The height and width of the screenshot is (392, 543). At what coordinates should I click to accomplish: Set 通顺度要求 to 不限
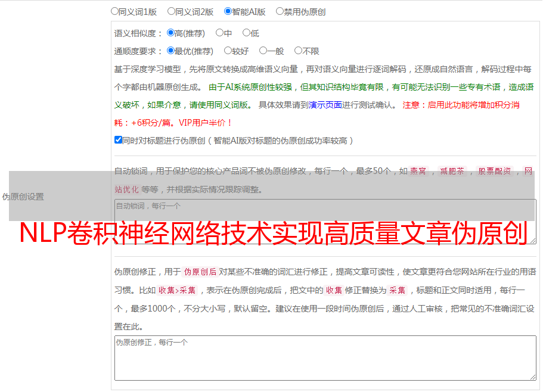pyautogui.click(x=298, y=51)
